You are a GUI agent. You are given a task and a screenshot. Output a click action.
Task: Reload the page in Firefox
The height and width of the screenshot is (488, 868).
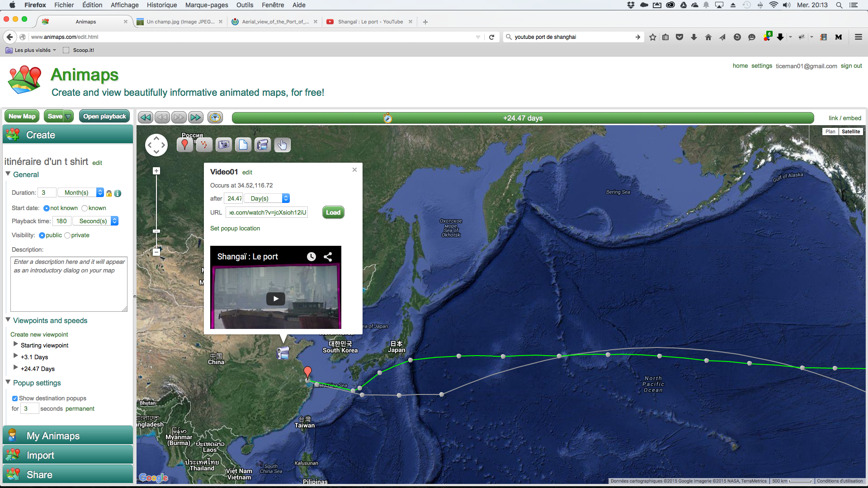(492, 37)
